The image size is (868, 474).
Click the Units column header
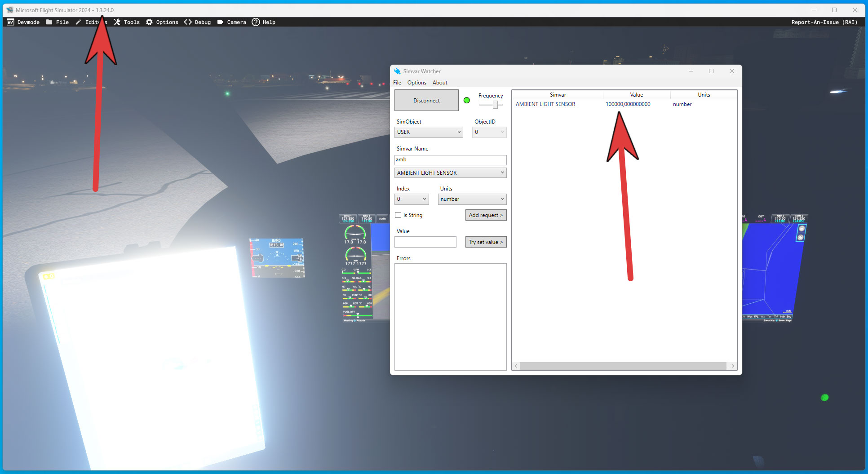pos(704,95)
